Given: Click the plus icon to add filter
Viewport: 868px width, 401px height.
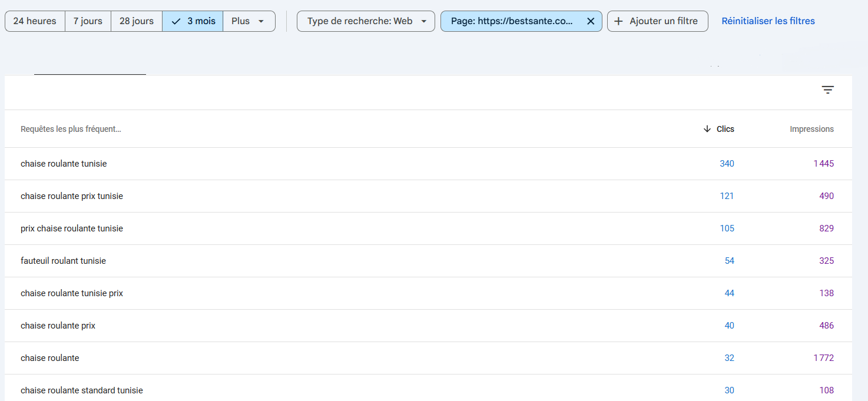Looking at the screenshot, I should click(x=618, y=21).
